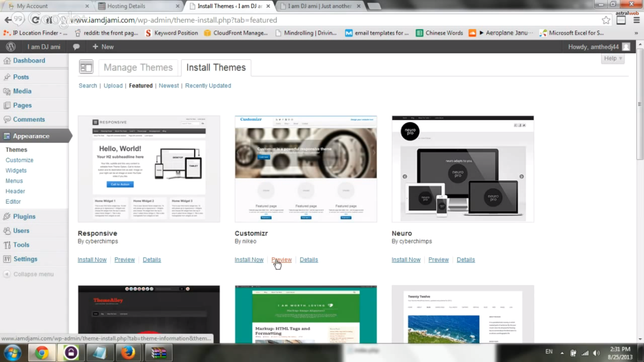Click the Neuro theme screenshot

463,169
